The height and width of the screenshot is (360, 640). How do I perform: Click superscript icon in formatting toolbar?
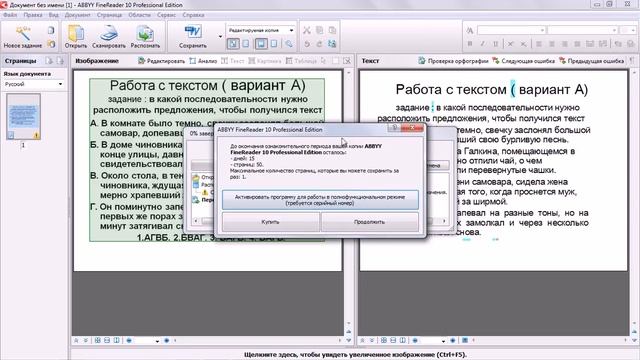coord(510,44)
